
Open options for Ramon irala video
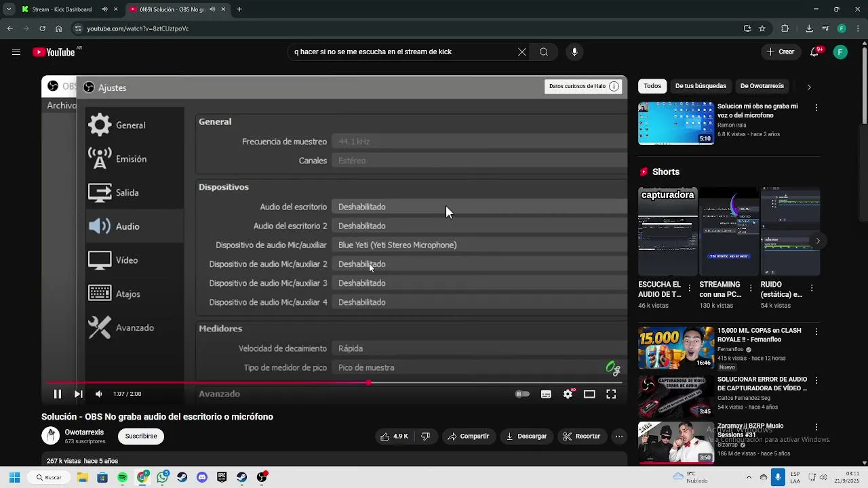(816, 108)
